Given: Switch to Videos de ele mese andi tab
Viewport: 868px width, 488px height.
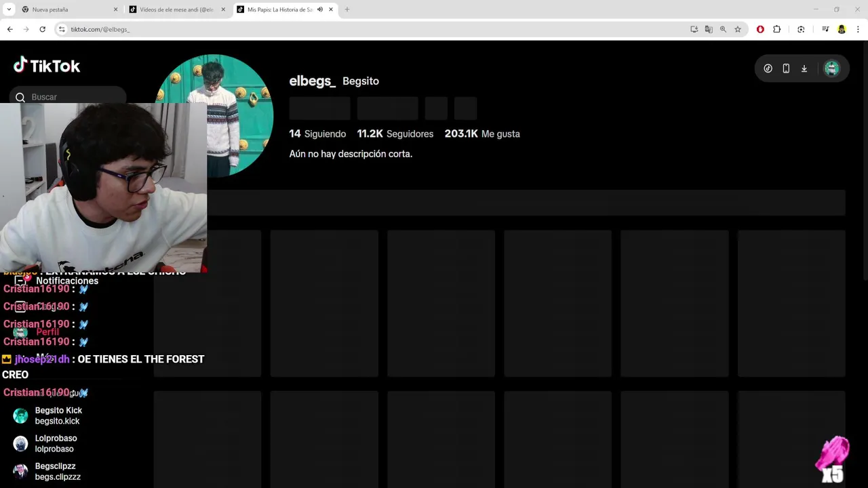Looking at the screenshot, I should [x=178, y=9].
